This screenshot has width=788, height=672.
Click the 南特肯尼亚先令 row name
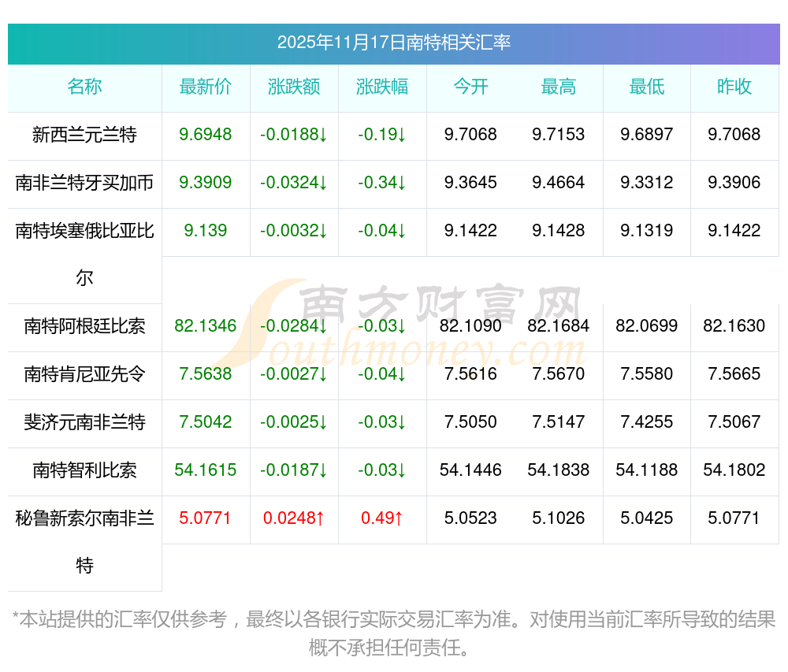click(x=84, y=374)
